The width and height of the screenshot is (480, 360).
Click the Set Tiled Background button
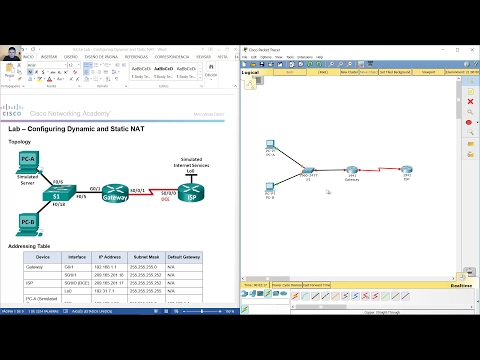(395, 72)
